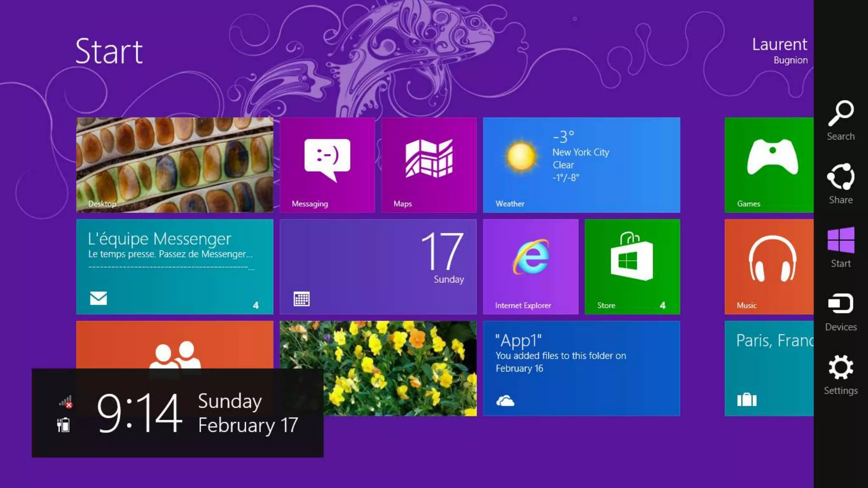Open the Desktop tile thumbnail
The image size is (868, 488).
(175, 165)
